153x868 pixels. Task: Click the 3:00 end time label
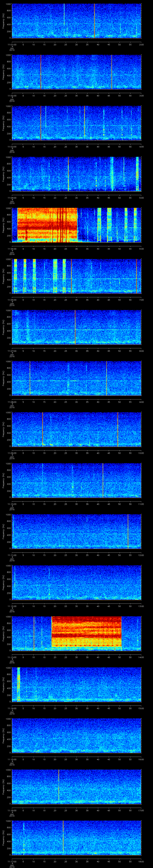click(x=141, y=96)
